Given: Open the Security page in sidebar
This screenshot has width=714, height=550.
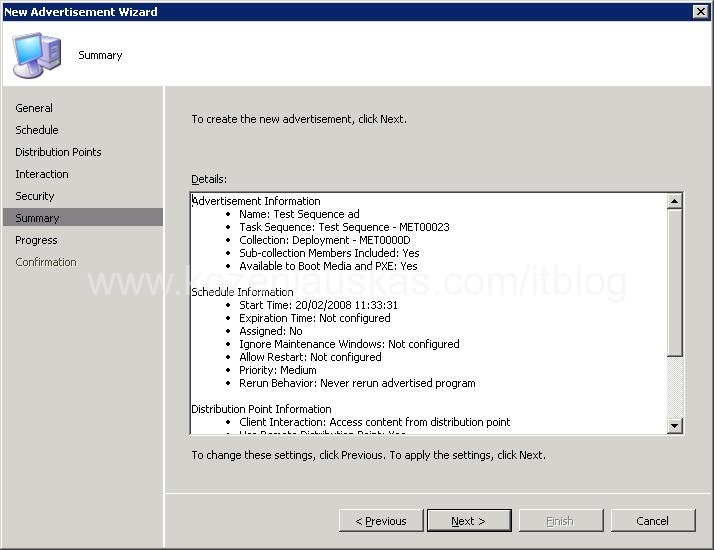Looking at the screenshot, I should [35, 196].
